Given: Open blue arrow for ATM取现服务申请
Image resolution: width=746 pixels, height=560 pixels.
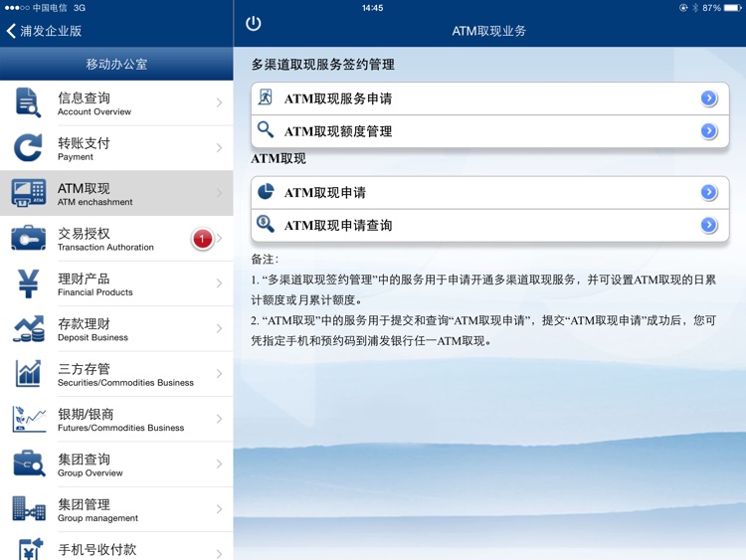Looking at the screenshot, I should pyautogui.click(x=708, y=98).
